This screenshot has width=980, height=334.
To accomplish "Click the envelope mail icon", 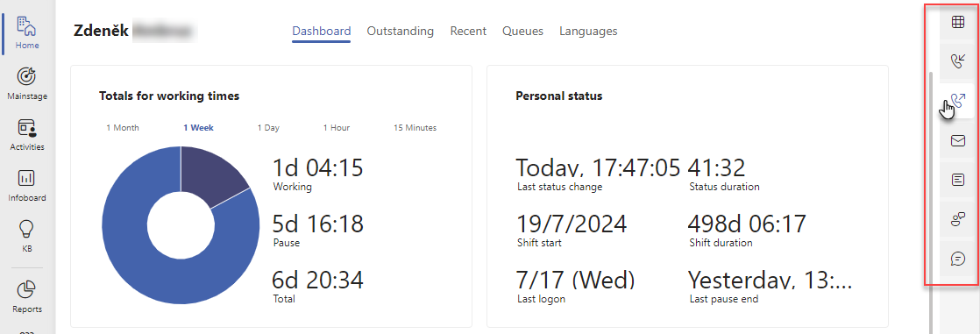I will pos(957,141).
